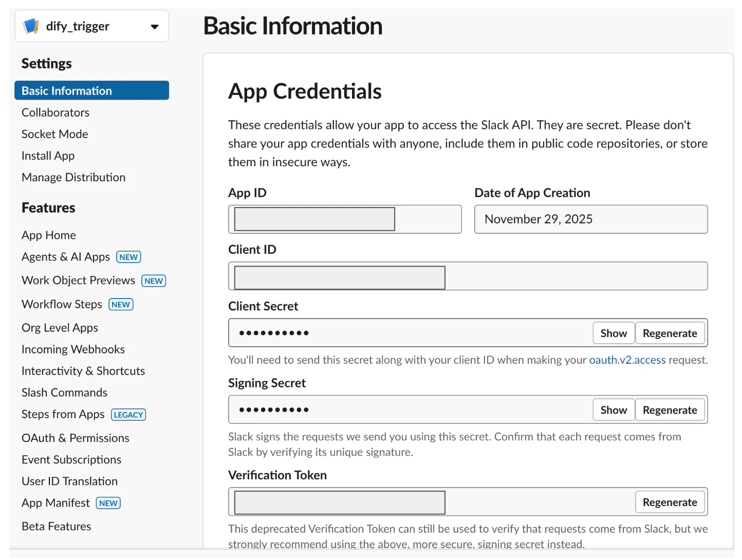Open Steps from Apps page
The image size is (742, 560).
(x=63, y=414)
